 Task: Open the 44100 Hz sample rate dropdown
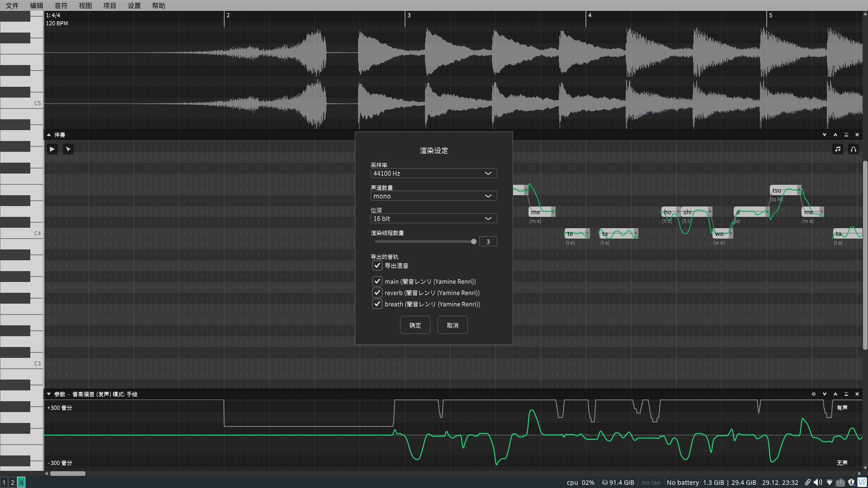pos(434,174)
